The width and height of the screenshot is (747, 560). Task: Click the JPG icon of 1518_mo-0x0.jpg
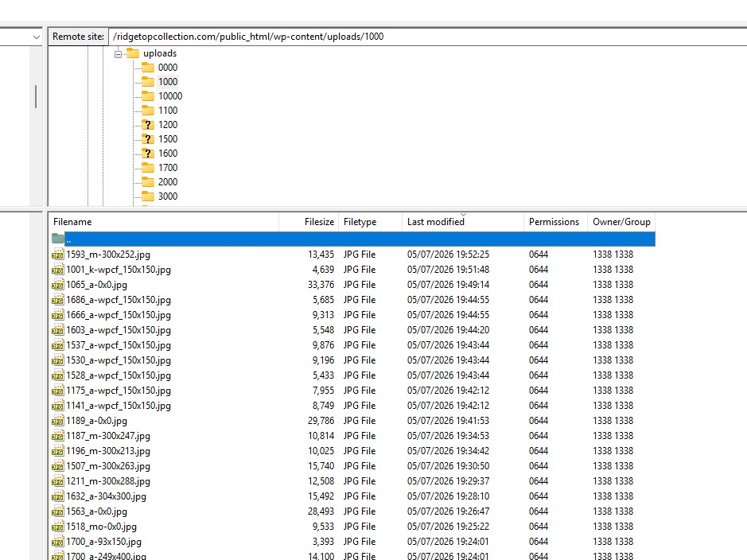[x=57, y=527]
